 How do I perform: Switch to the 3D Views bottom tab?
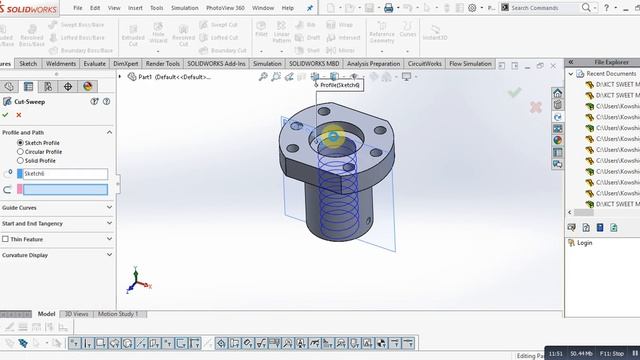(x=76, y=314)
